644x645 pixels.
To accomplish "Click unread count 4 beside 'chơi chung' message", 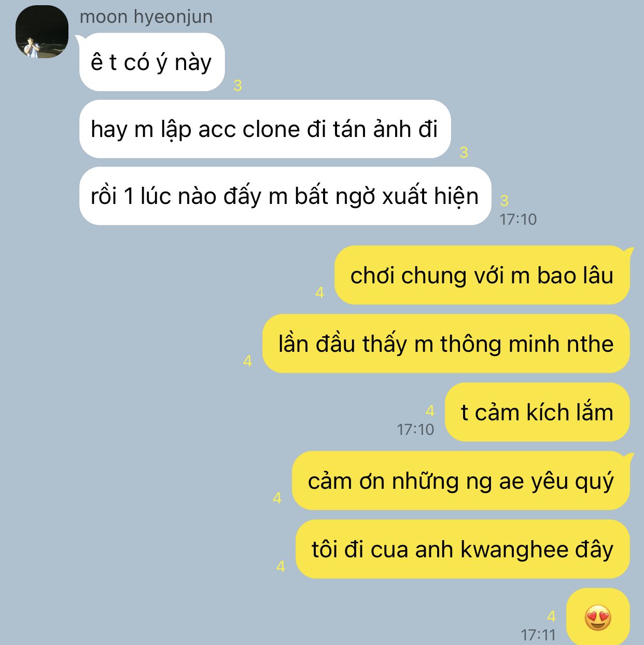I will [x=320, y=293].
